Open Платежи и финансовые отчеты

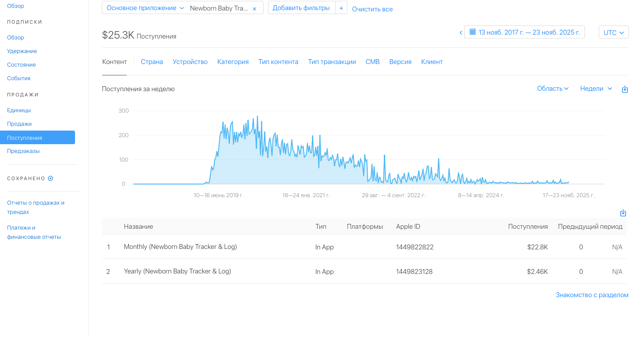pyautogui.click(x=34, y=232)
